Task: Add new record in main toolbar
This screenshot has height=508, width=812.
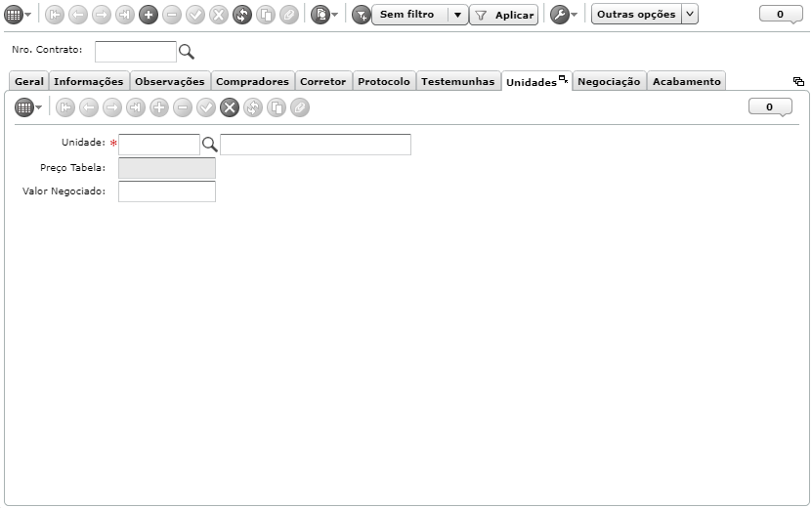Action: coord(149,15)
